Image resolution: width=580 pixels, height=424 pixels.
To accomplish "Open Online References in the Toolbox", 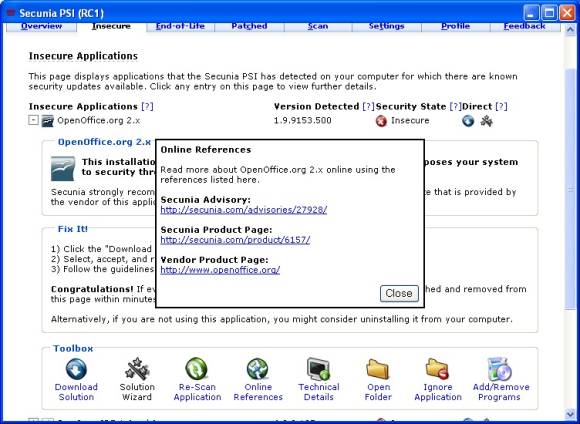I will tap(257, 369).
